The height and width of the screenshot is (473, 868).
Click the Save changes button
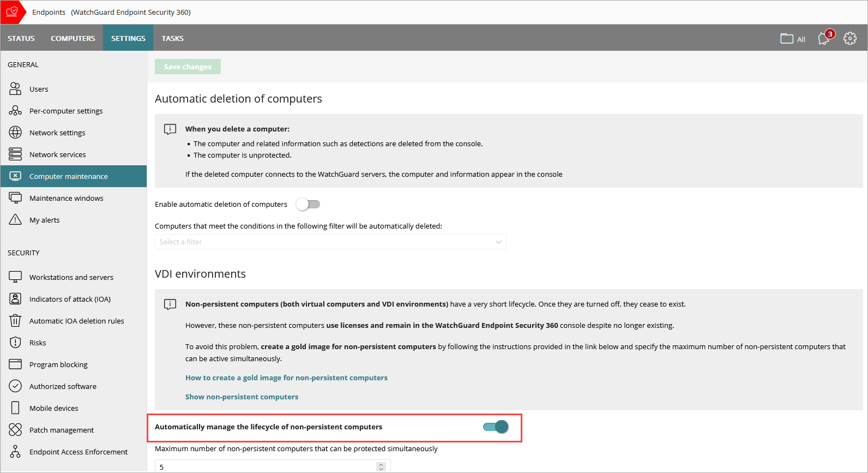[188, 67]
